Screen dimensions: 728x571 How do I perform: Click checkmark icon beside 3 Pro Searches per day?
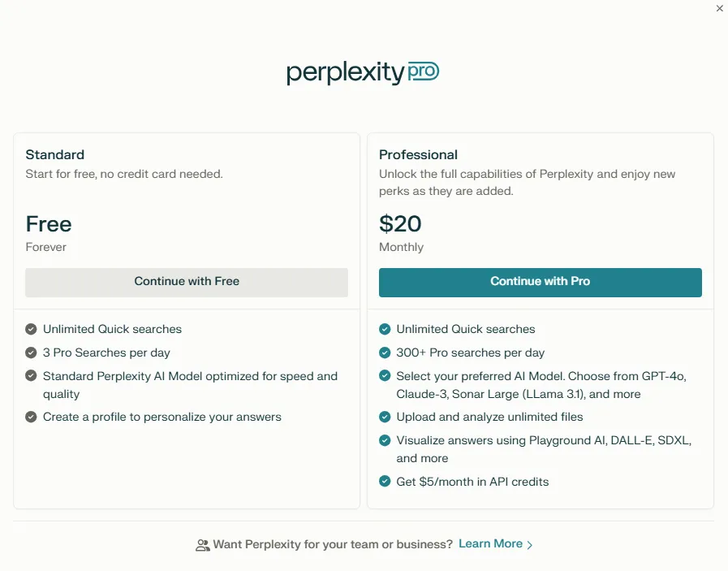(31, 353)
